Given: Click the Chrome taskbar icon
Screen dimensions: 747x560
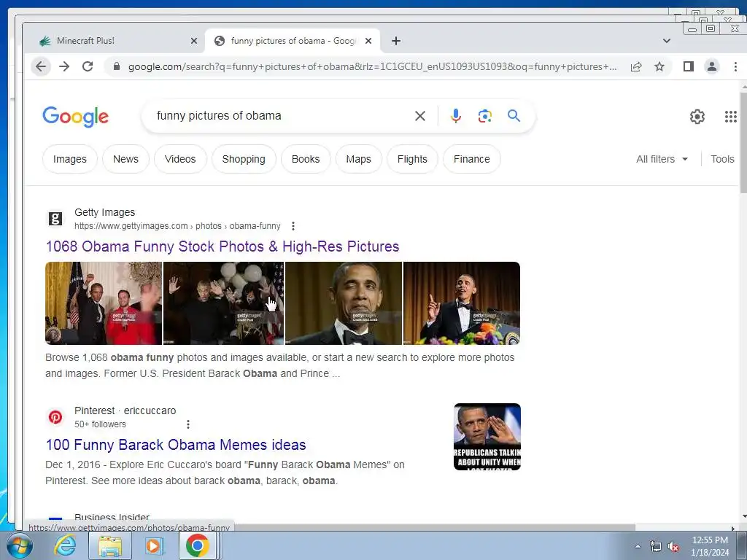Looking at the screenshot, I should [x=198, y=545].
